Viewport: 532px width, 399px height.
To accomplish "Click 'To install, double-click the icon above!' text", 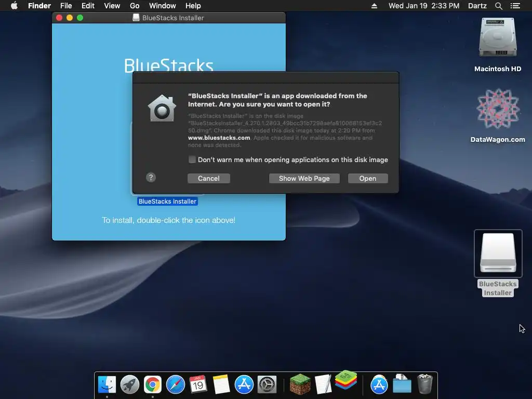I will click(169, 220).
